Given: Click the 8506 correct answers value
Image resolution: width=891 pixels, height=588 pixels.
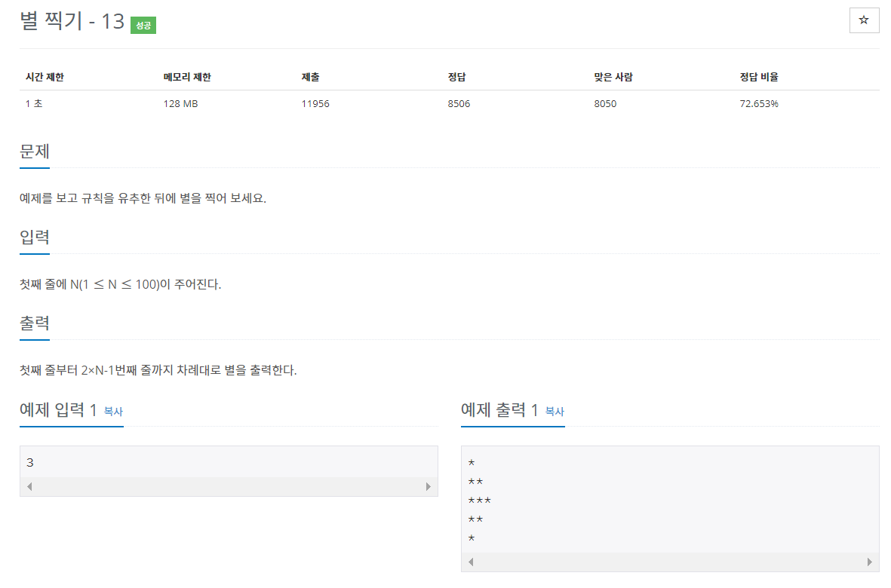Looking at the screenshot, I should [x=459, y=104].
